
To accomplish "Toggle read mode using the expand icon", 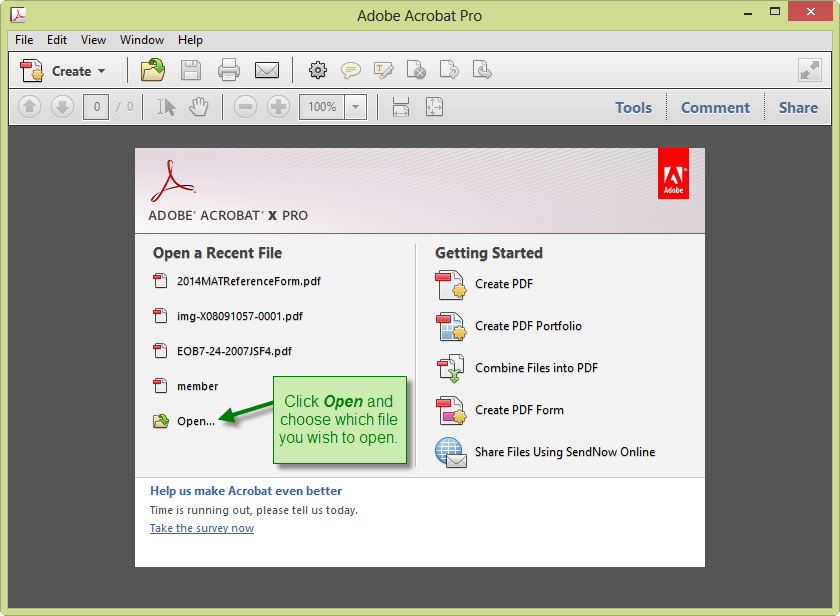I will tap(809, 70).
